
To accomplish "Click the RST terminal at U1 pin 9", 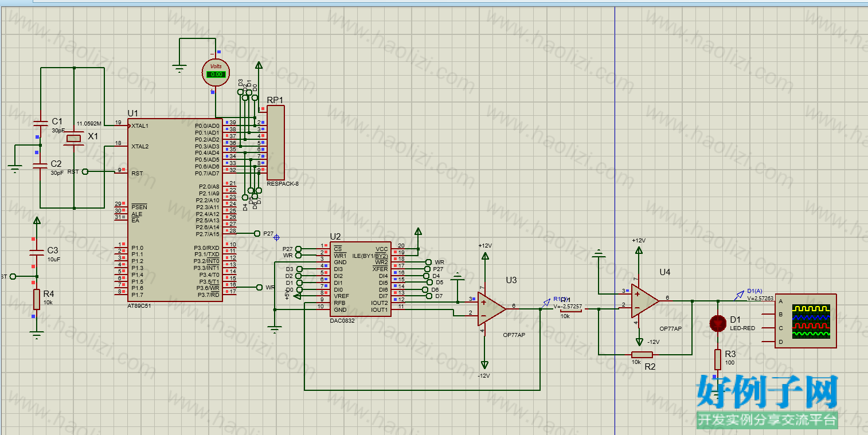I will point(85,171).
